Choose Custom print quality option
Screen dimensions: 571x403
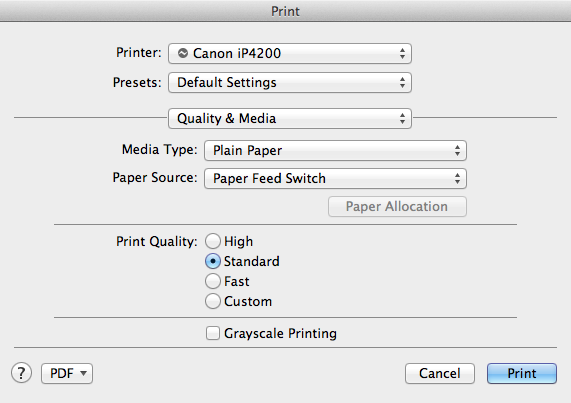tap(213, 301)
